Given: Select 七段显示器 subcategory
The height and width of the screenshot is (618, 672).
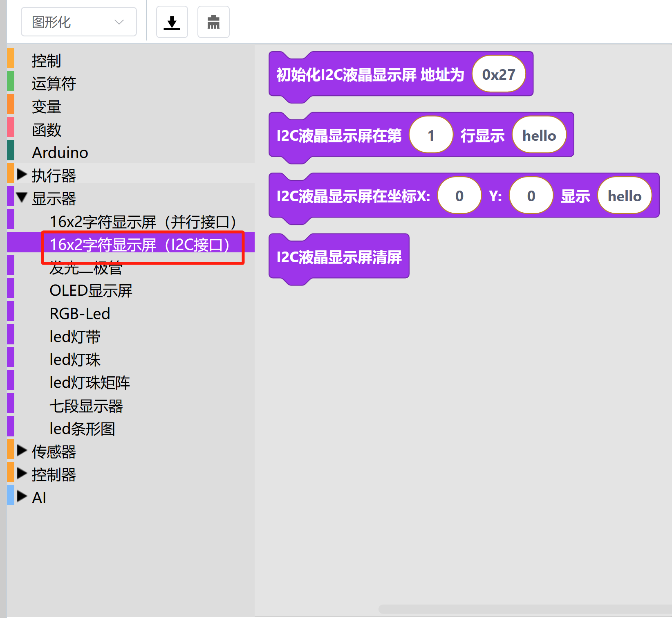Looking at the screenshot, I should [x=86, y=406].
